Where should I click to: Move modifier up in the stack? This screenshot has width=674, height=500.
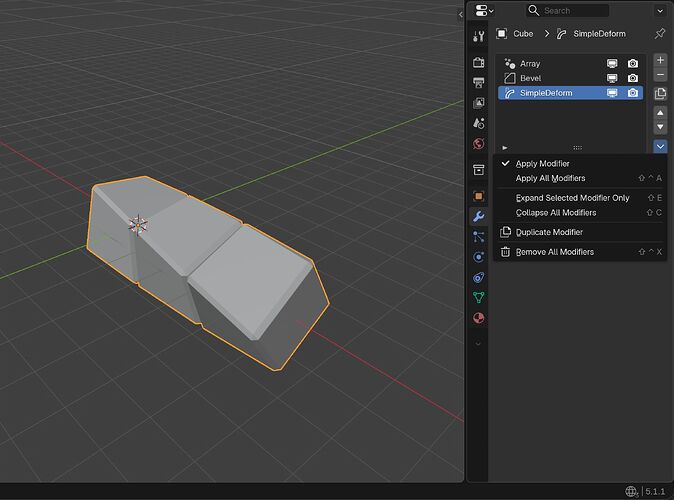(x=660, y=113)
